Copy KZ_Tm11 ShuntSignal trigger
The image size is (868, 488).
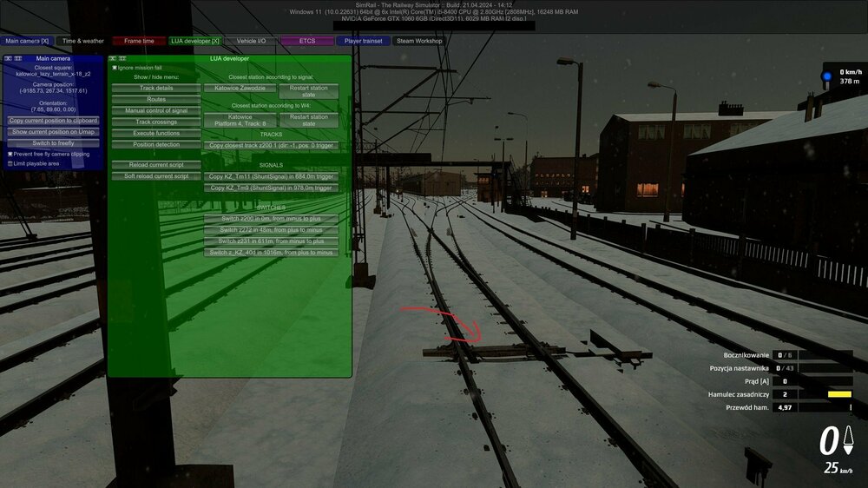(271, 176)
